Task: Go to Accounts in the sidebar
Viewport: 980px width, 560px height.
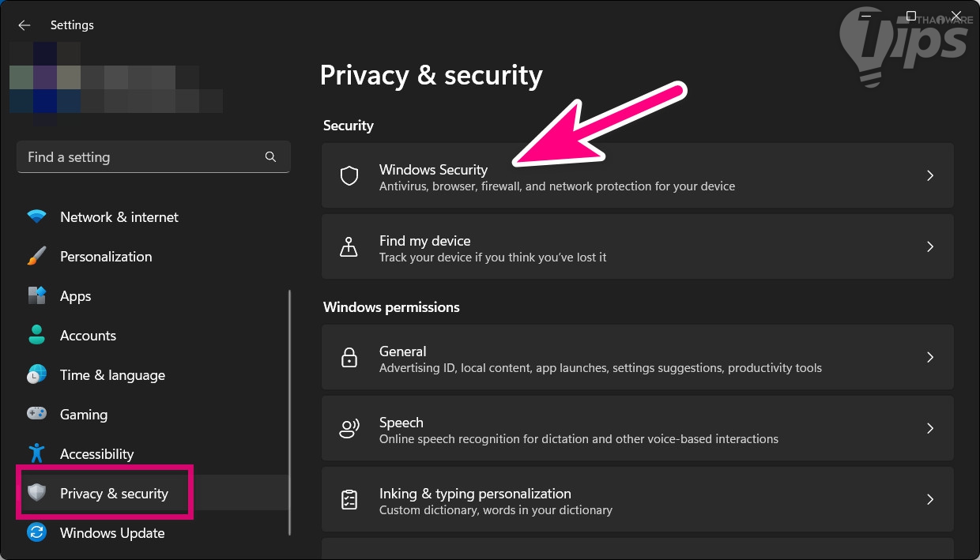Action: pyautogui.click(x=88, y=336)
